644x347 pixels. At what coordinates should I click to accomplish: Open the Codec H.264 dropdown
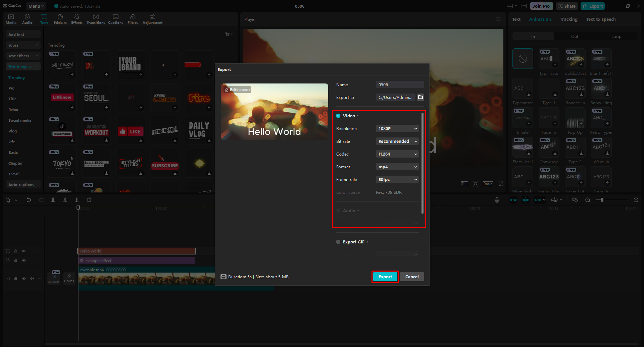(x=397, y=154)
